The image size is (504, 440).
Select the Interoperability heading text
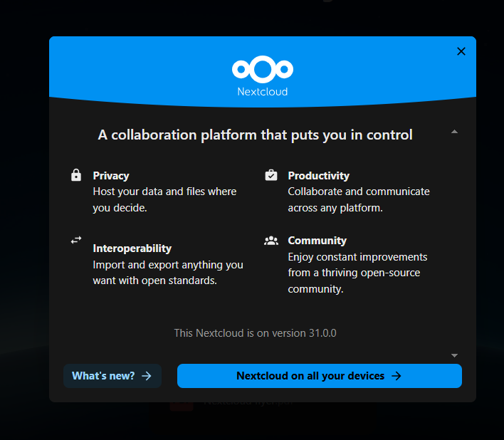click(x=132, y=248)
